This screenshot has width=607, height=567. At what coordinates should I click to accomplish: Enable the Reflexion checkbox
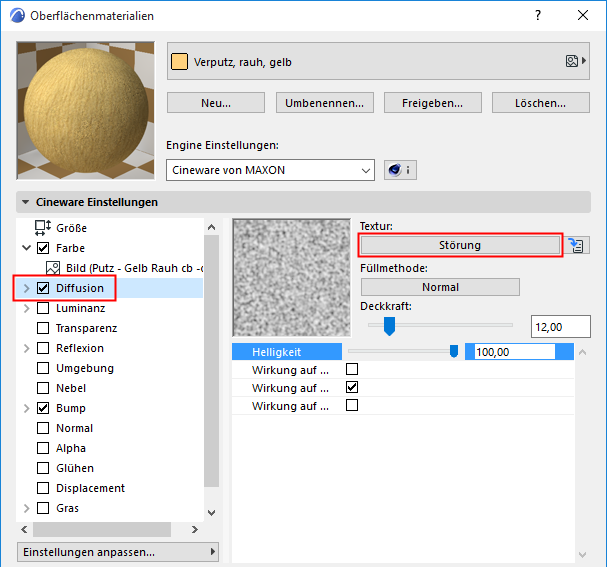click(43, 348)
